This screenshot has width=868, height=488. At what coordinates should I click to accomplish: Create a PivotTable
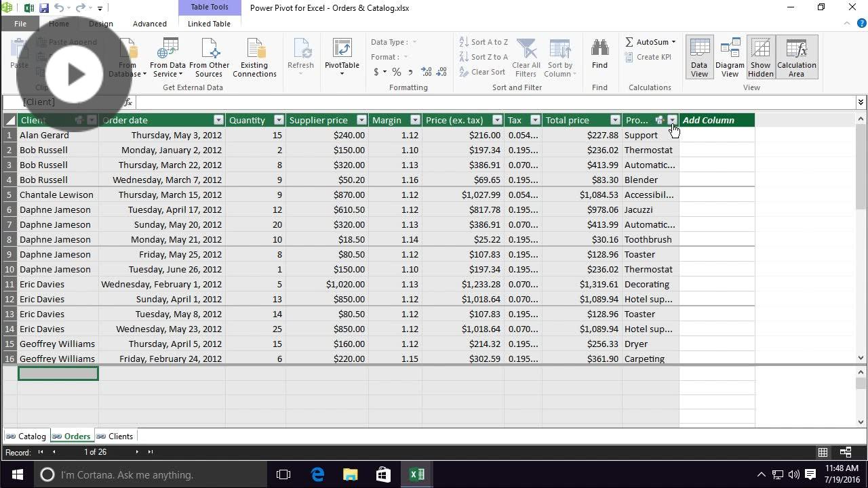coord(342,58)
